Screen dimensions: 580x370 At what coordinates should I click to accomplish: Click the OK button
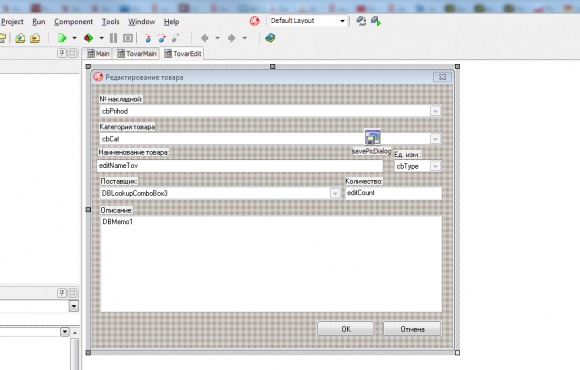point(346,329)
